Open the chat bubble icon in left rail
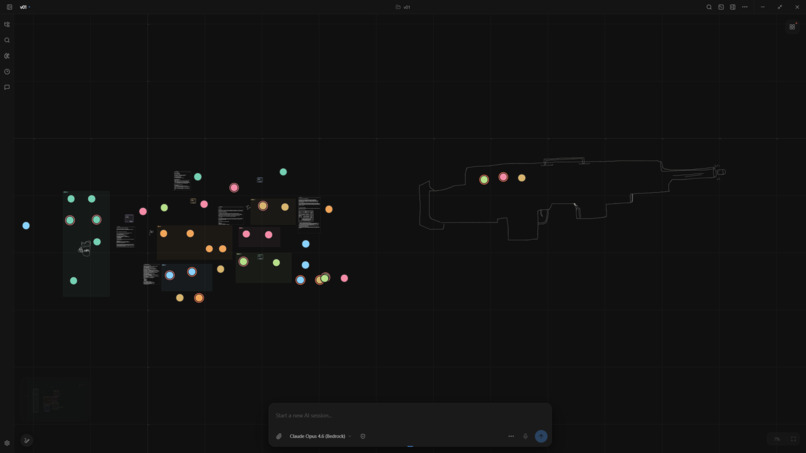 pyautogui.click(x=7, y=87)
